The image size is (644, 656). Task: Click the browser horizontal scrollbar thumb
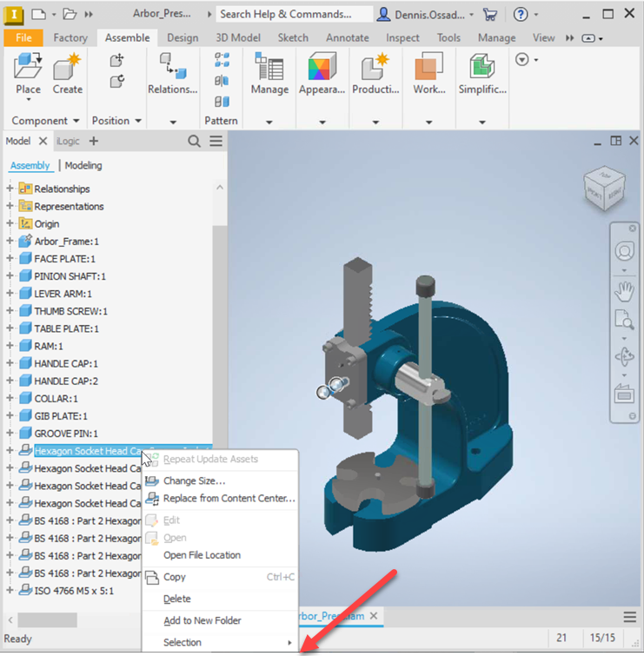coord(47,620)
